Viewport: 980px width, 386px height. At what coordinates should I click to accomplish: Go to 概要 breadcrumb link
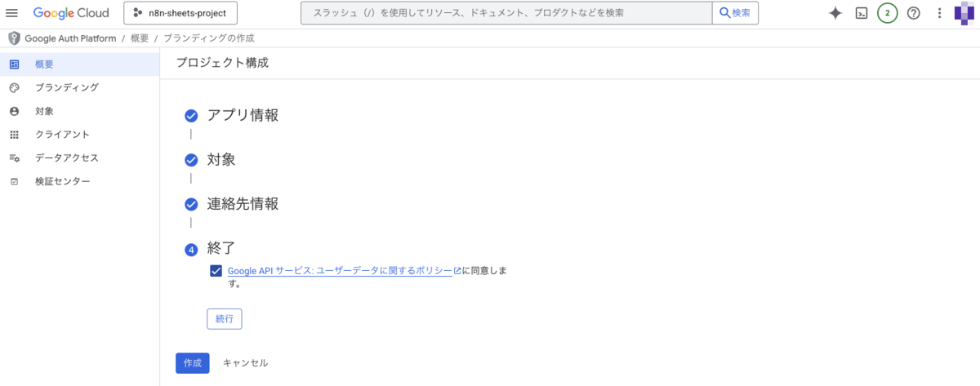coord(139,38)
